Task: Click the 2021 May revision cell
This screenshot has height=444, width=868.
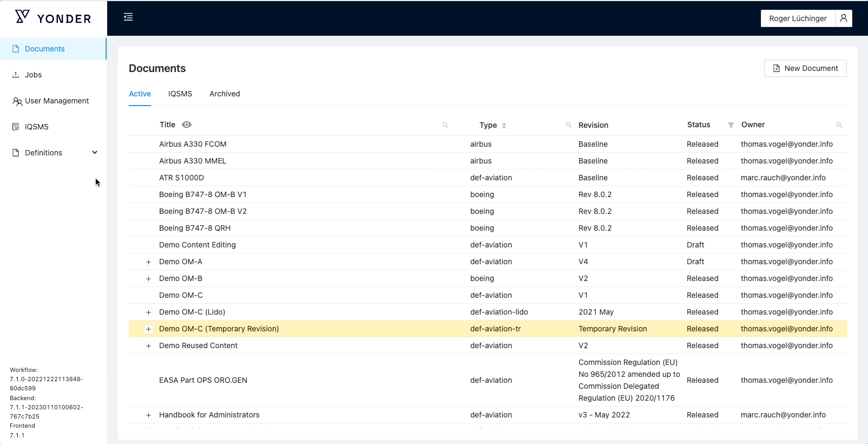Action: (596, 312)
